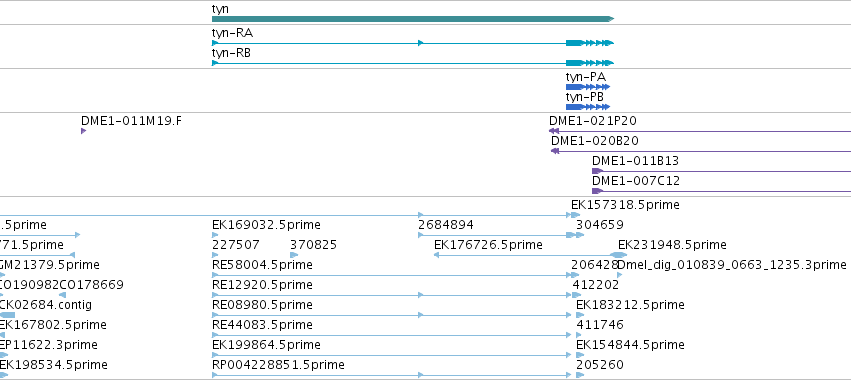Click the Dmel_dig_010839_0663_1235.3prime label
851x380 pixels.
[x=732, y=265]
